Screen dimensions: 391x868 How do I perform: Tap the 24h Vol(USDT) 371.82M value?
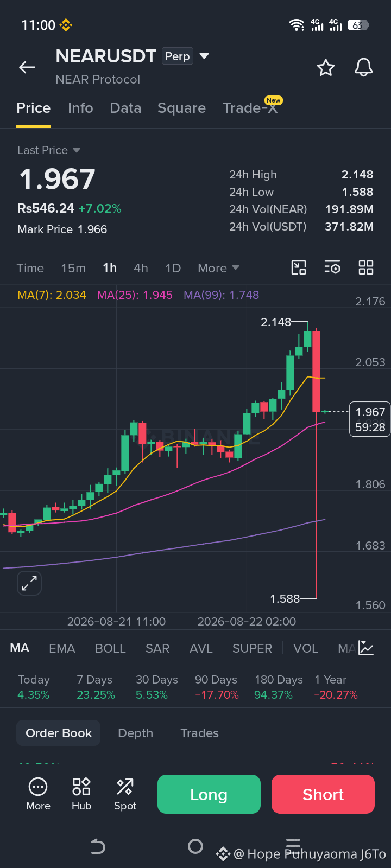pos(349,227)
